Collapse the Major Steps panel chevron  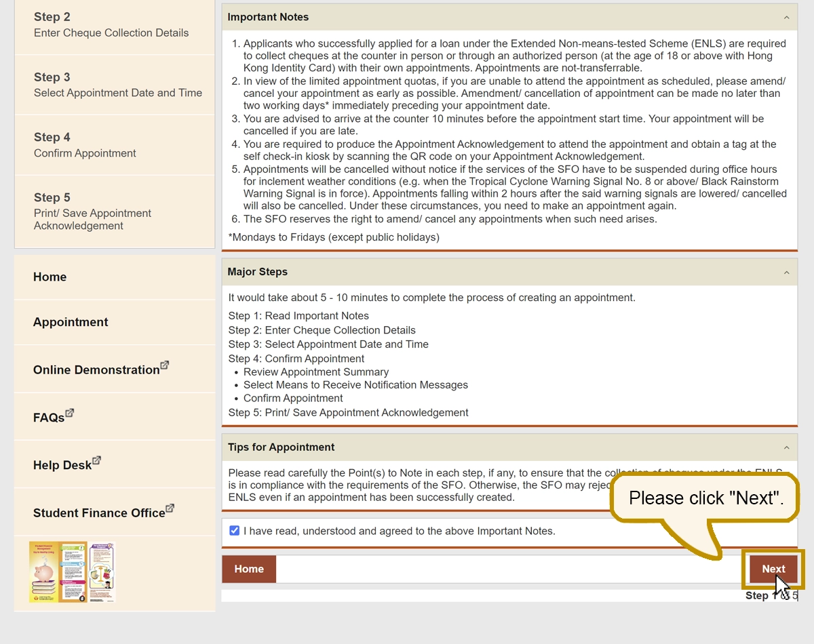(786, 273)
